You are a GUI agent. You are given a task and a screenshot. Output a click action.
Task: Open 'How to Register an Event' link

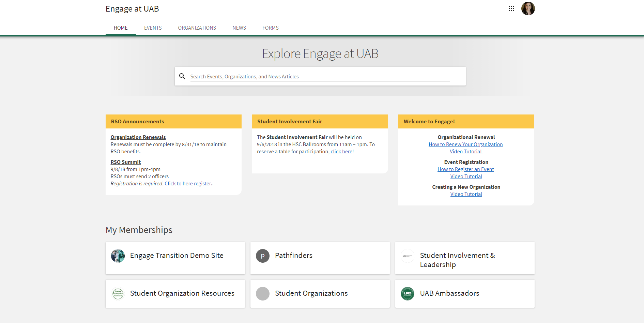[x=465, y=169]
